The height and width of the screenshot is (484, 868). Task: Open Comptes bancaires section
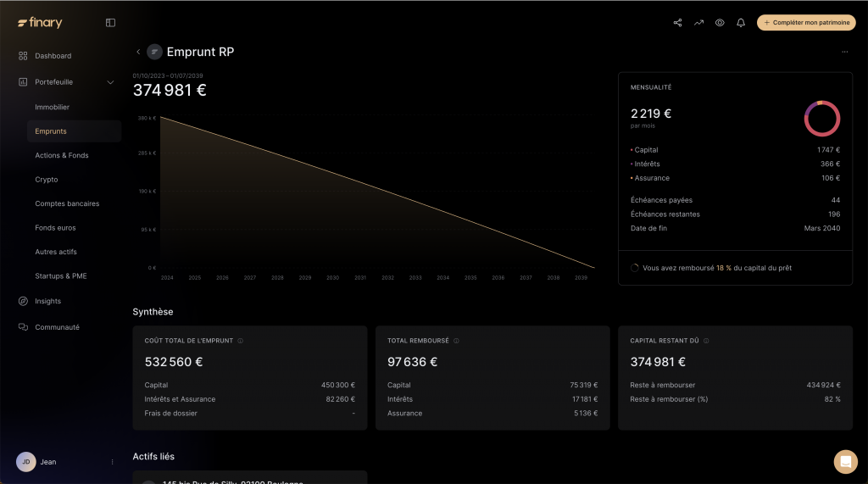(x=67, y=203)
